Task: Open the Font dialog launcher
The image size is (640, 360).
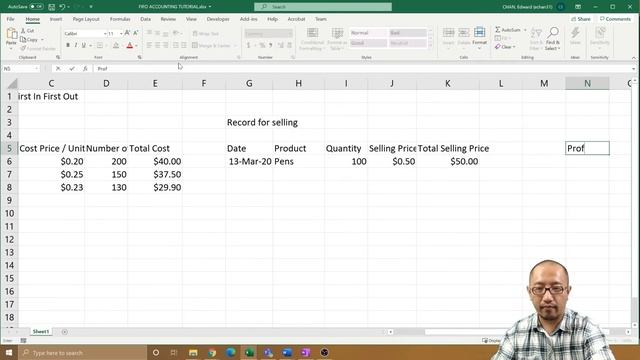Action: tap(140, 58)
